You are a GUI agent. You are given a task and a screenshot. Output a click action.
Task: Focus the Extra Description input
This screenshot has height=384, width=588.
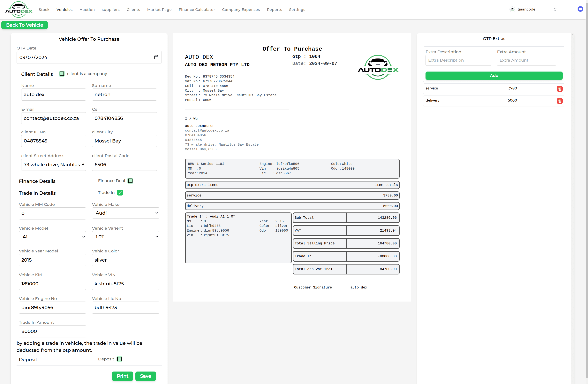[458, 60]
